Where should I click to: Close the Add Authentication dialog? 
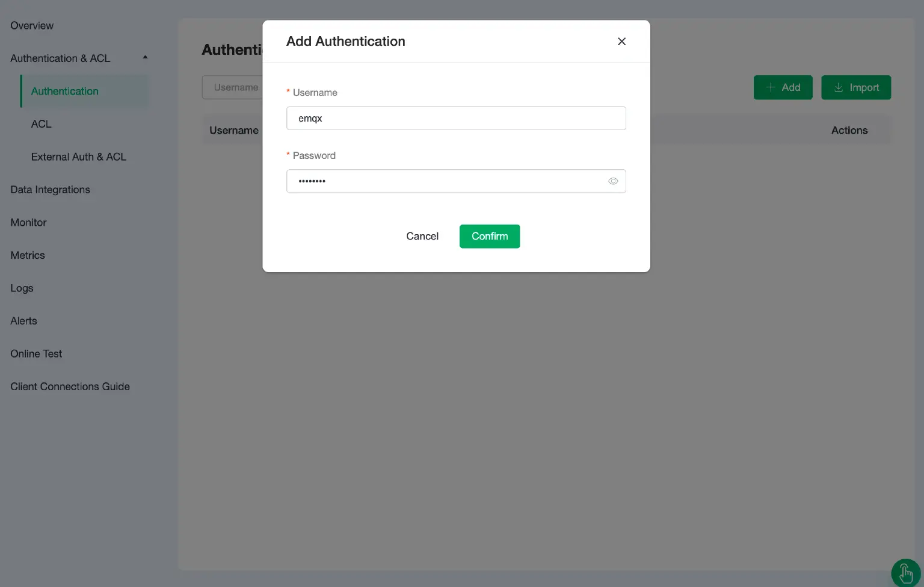(x=621, y=42)
